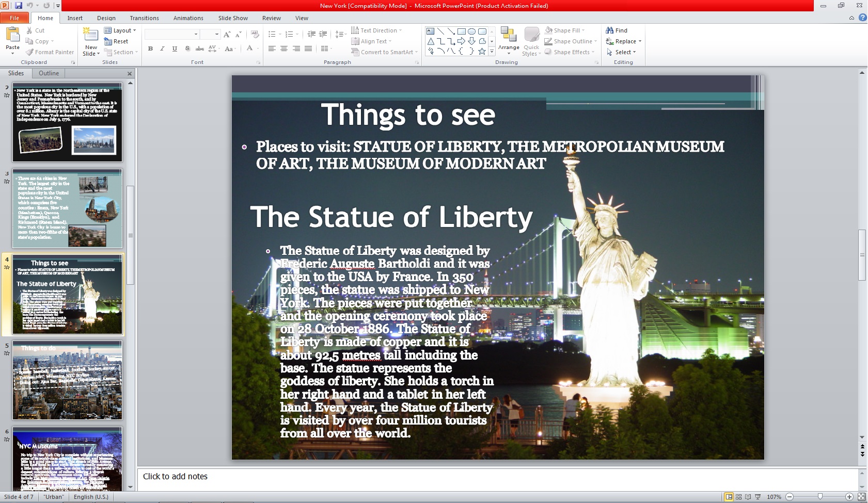Viewport: 868px width, 503px height.
Task: Toggle bold formatting
Action: click(x=150, y=48)
